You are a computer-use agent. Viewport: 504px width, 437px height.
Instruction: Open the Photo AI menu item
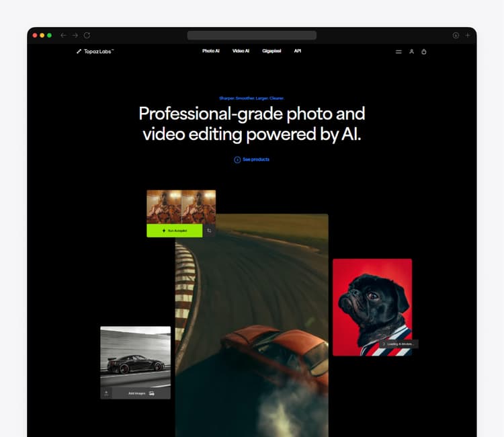click(211, 51)
